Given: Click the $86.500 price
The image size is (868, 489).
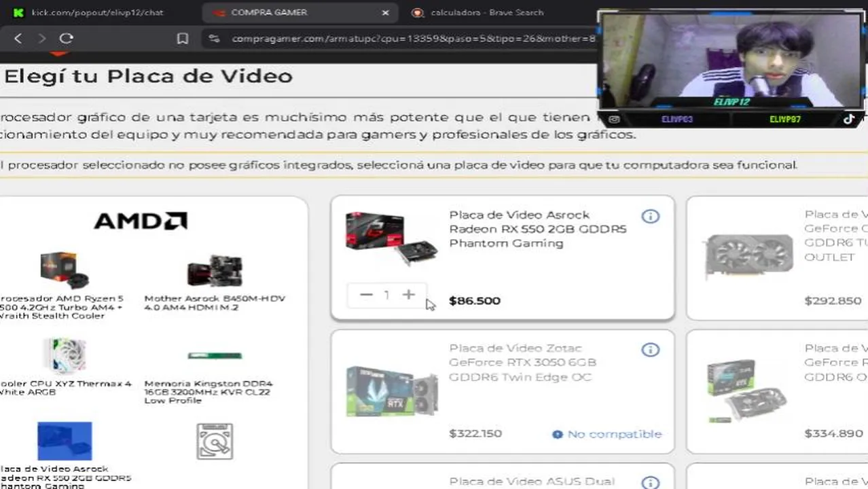Looking at the screenshot, I should coord(475,301).
